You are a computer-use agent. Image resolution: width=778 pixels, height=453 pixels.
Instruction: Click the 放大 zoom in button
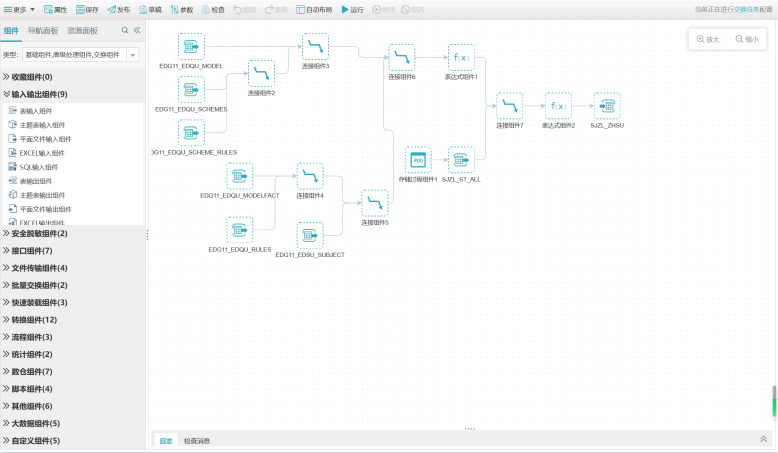coord(707,39)
